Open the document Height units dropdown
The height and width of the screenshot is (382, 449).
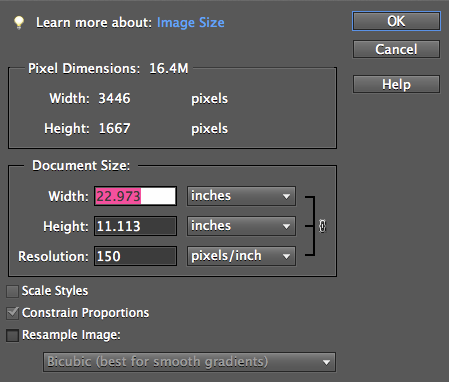241,226
